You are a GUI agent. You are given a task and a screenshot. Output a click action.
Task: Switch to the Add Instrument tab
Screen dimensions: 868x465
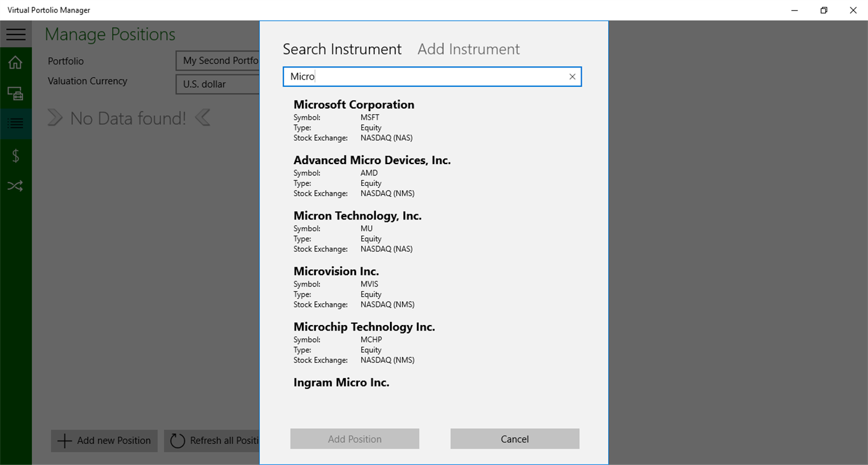pos(468,49)
